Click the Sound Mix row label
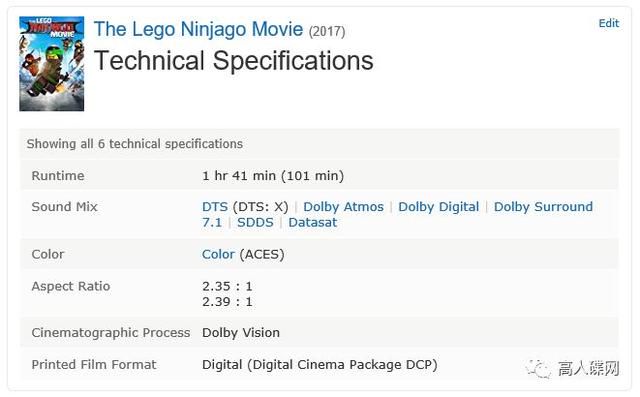 click(x=64, y=206)
